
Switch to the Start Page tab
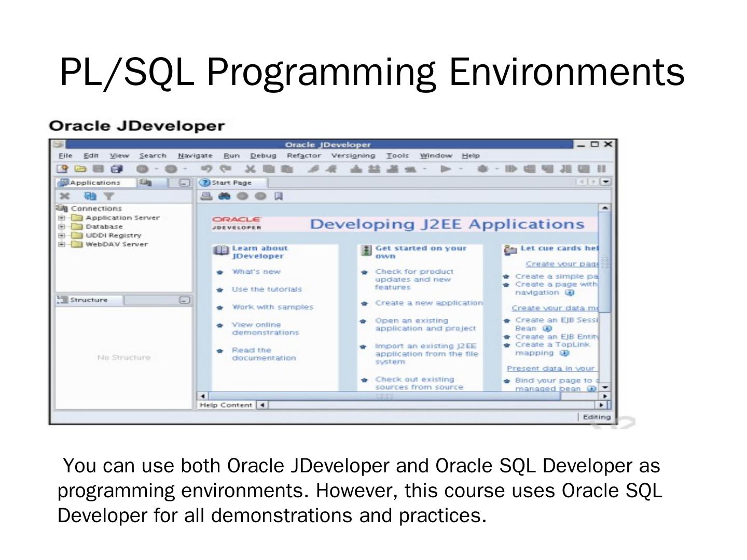coord(232,183)
